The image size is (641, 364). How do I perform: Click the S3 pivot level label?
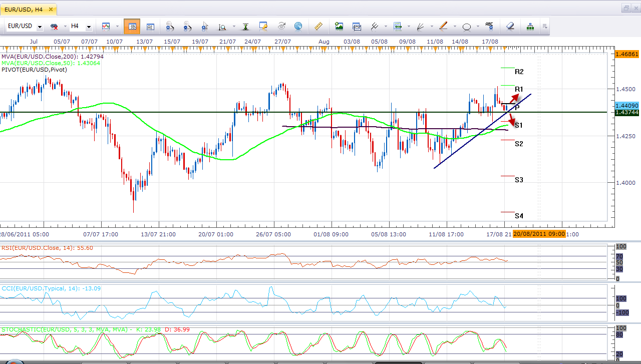click(519, 180)
